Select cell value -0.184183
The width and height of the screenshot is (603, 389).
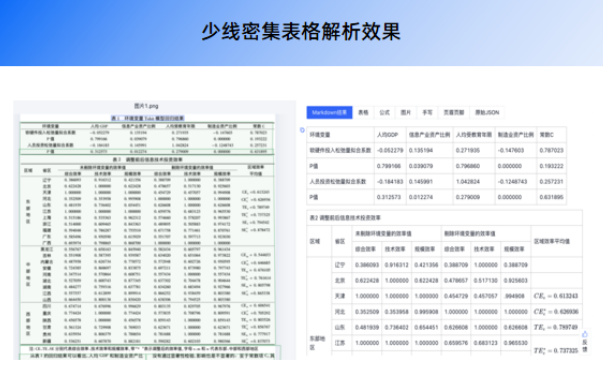tap(390, 181)
